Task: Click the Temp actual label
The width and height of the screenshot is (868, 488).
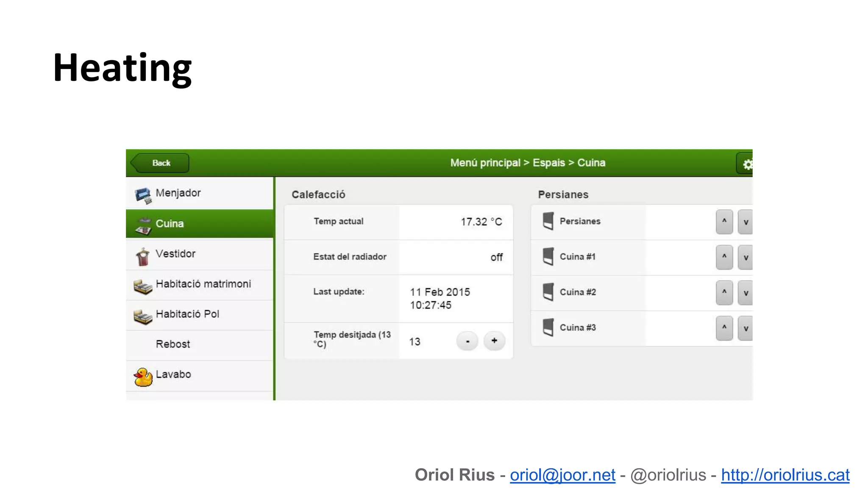Action: pos(338,222)
